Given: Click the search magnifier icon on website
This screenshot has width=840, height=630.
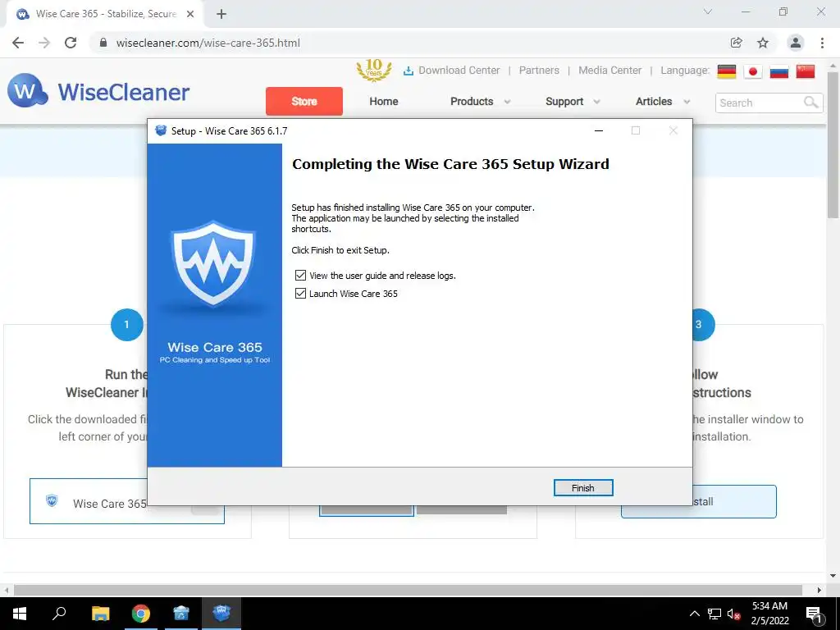Looking at the screenshot, I should pyautogui.click(x=811, y=103).
